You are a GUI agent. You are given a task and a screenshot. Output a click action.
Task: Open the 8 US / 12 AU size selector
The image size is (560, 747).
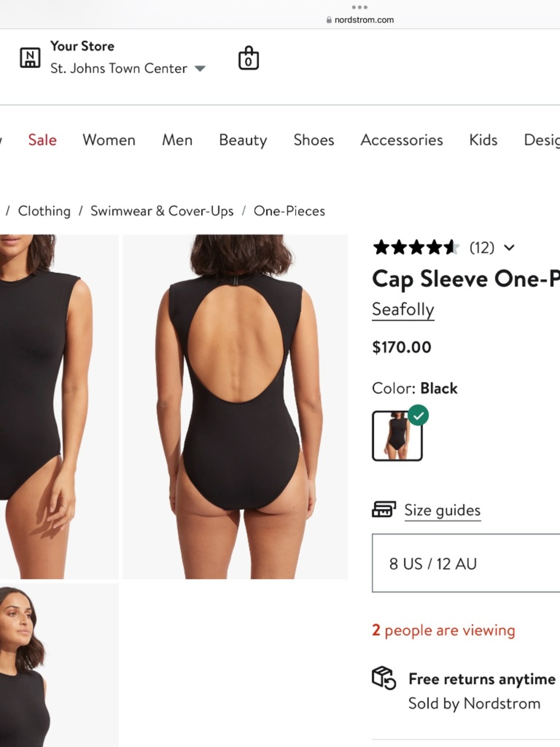(x=465, y=564)
